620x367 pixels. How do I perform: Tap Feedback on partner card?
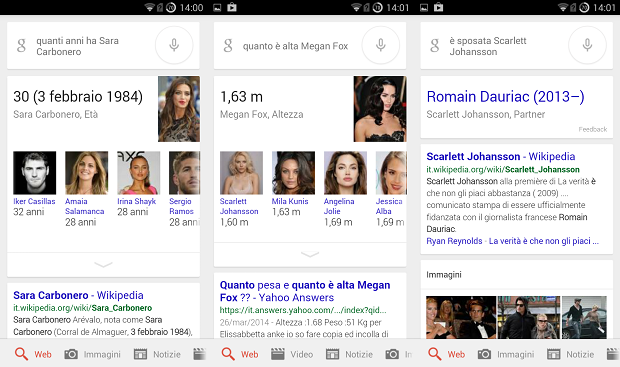click(x=593, y=129)
